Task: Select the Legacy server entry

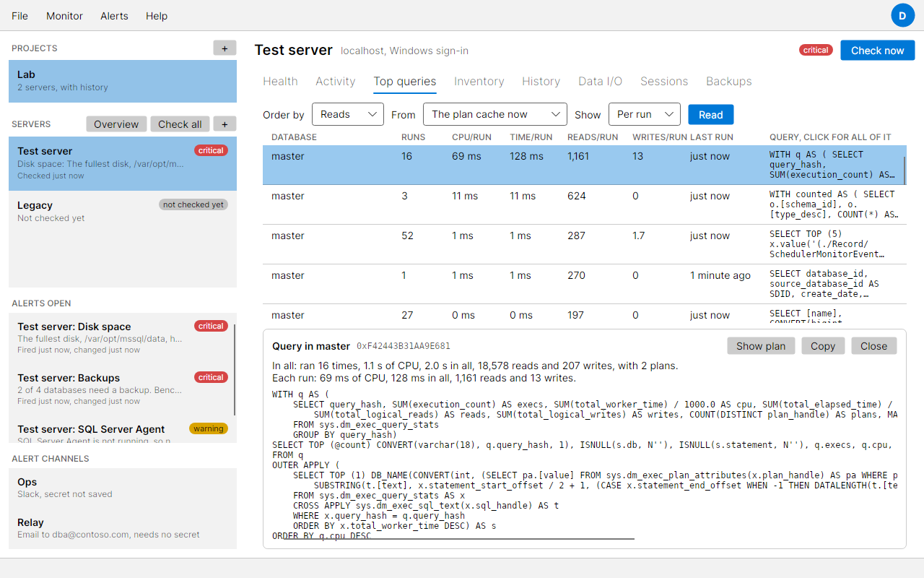Action: (x=123, y=211)
